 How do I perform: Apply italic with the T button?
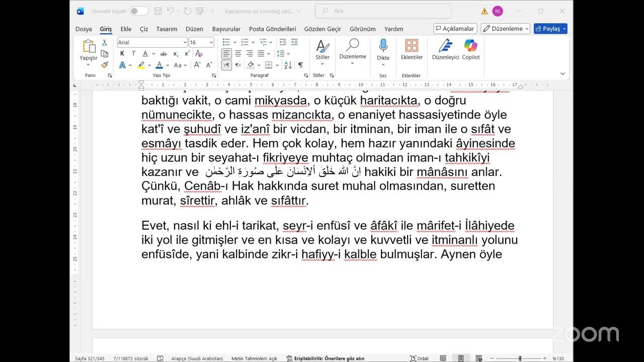coord(133,54)
